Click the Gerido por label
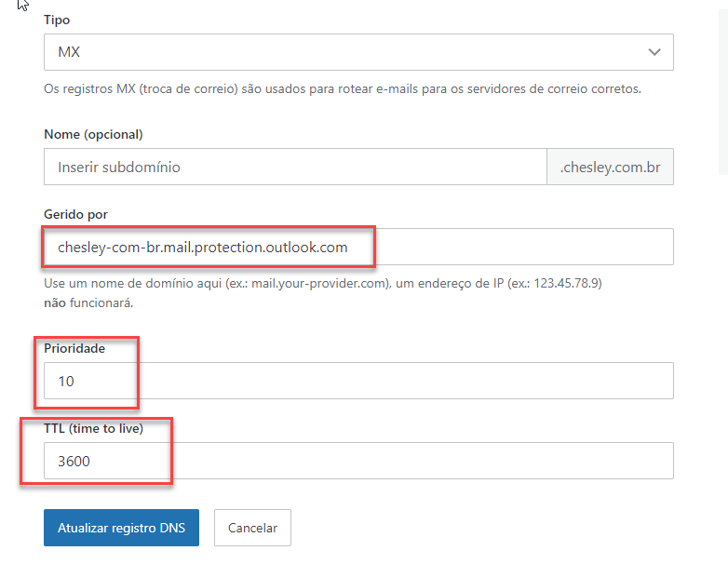This screenshot has height=564, width=728. click(76, 214)
